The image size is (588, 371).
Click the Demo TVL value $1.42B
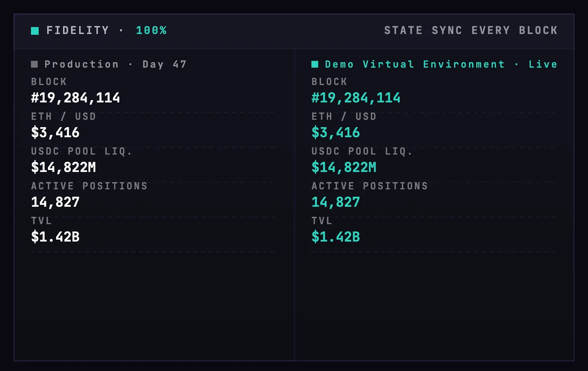pyautogui.click(x=336, y=237)
